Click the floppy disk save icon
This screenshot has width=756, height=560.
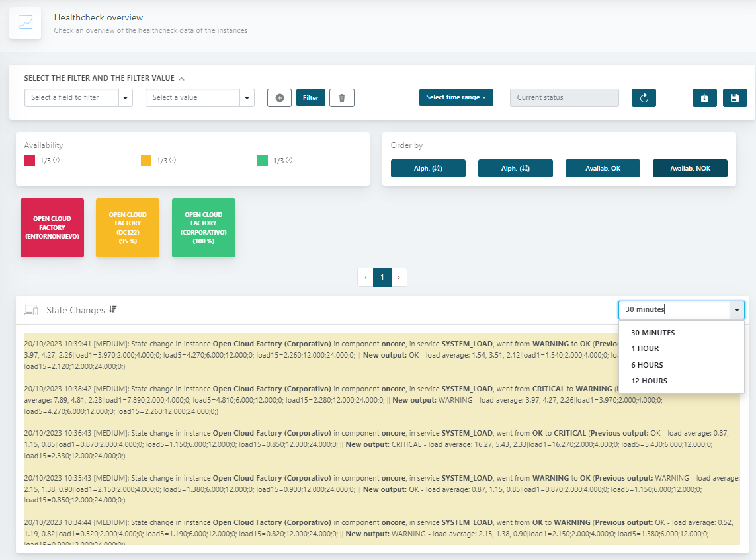(x=735, y=98)
